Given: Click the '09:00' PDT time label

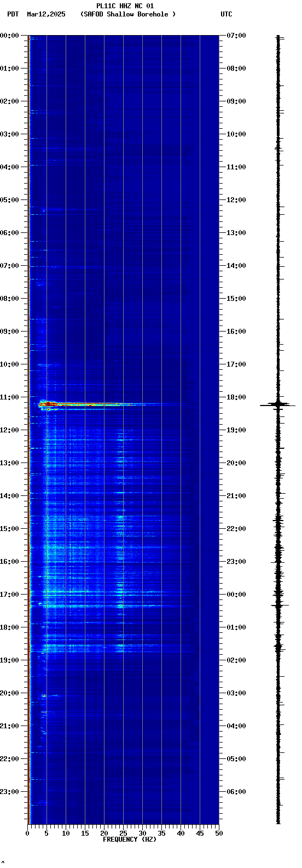Looking at the screenshot, I should point(10,332).
